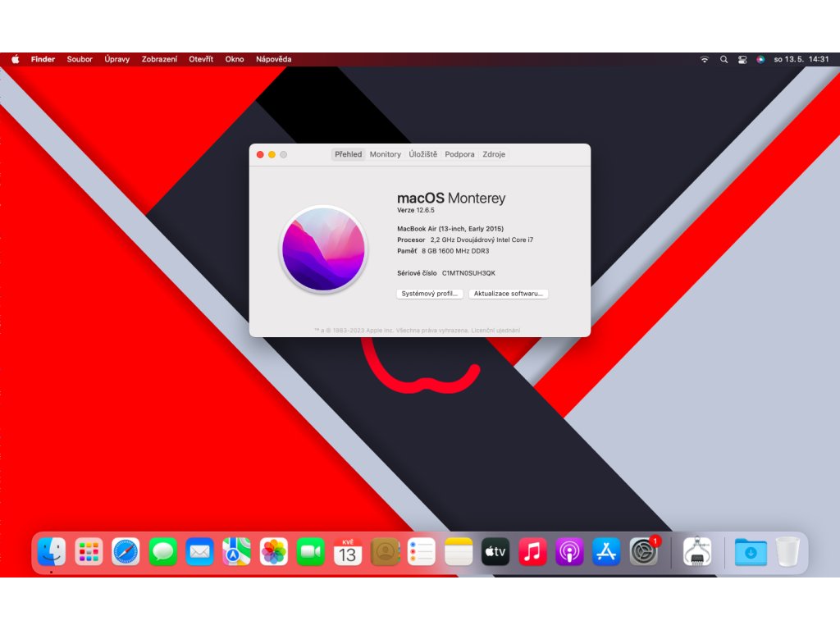This screenshot has width=840, height=630.
Task: Switch to the Monitory tab
Action: point(386,154)
